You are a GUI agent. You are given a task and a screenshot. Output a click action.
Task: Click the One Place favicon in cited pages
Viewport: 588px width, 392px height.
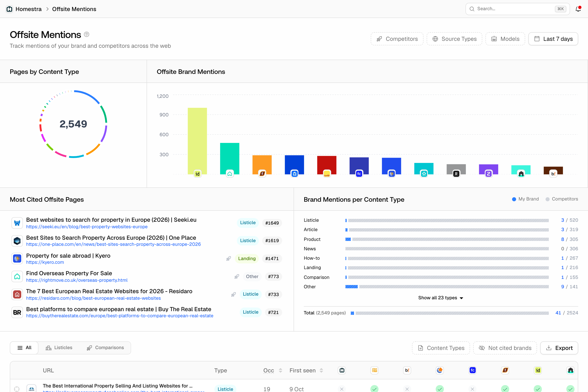click(x=17, y=241)
